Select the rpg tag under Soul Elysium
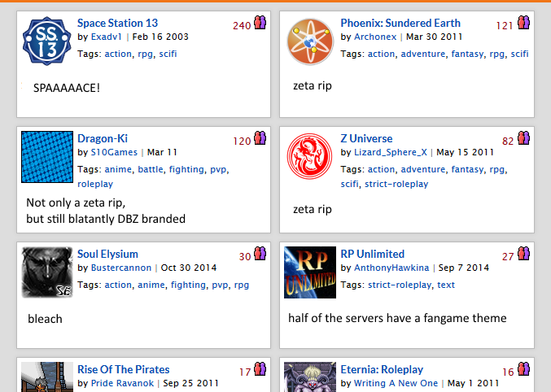This screenshot has width=551, height=392. coord(242,285)
